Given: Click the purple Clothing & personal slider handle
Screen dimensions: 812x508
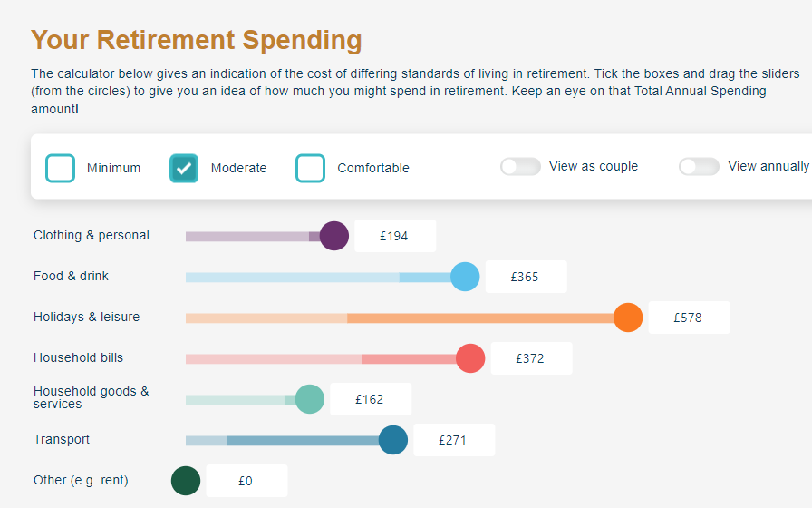Looking at the screenshot, I should (334, 236).
